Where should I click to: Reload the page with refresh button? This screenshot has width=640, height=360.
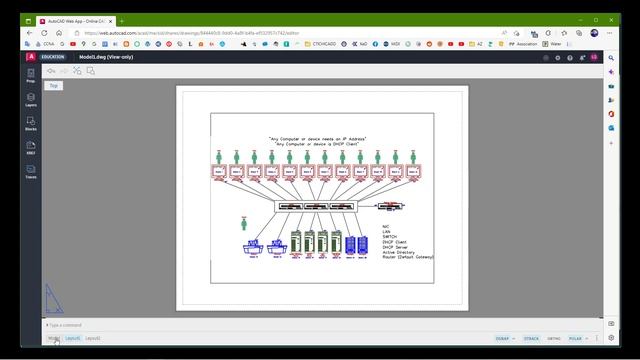pyautogui.click(x=44, y=33)
